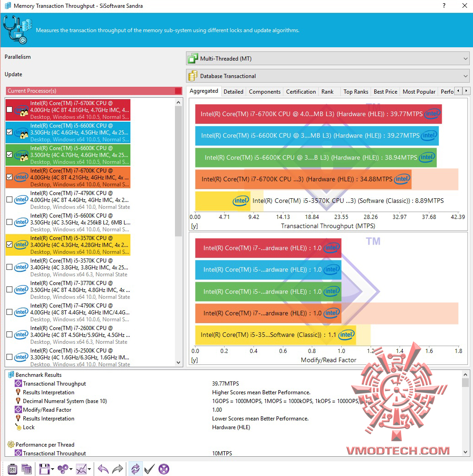
Task: Click the Modify/Read Factor diamond icon in results
Action: pyautogui.click(x=18, y=409)
